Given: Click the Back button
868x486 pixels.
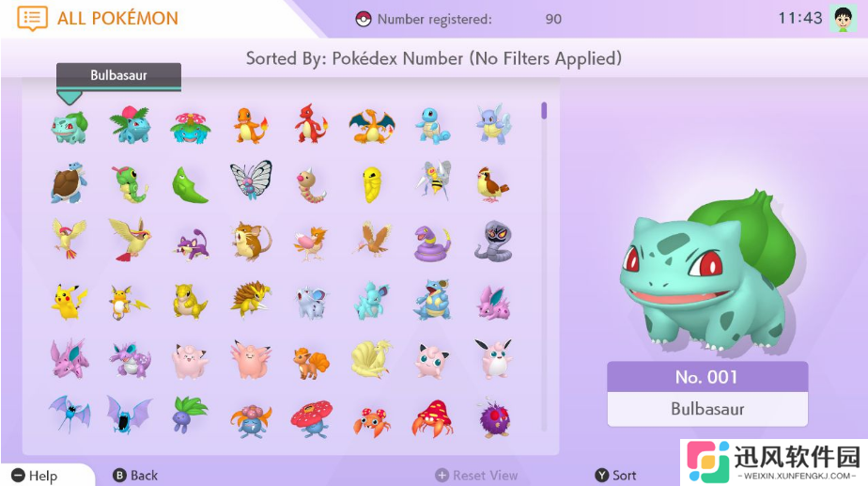Looking at the screenshot, I should click(135, 476).
